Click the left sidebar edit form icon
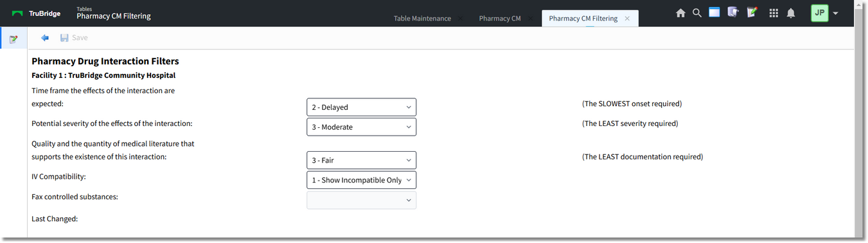 click(13, 39)
